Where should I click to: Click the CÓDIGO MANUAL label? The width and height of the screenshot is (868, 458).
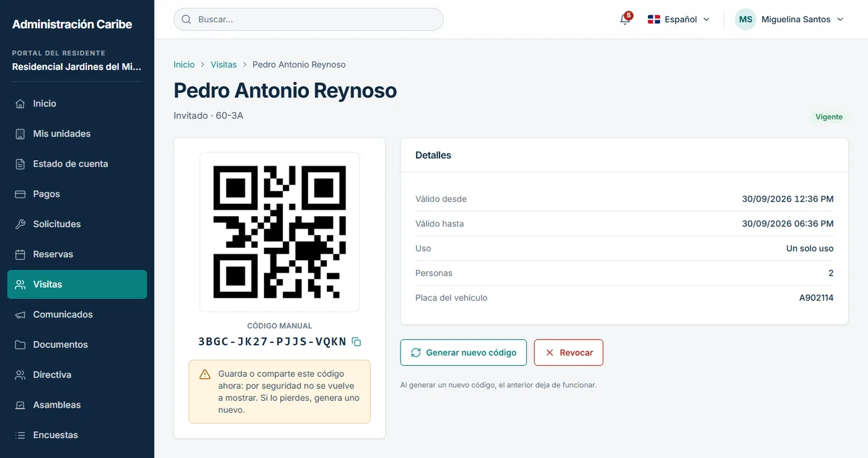[280, 326]
